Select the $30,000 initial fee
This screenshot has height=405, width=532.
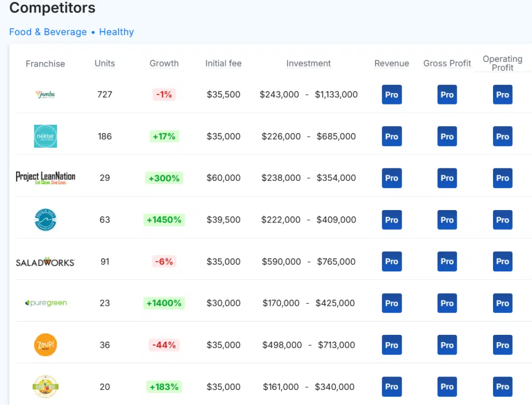coord(223,303)
